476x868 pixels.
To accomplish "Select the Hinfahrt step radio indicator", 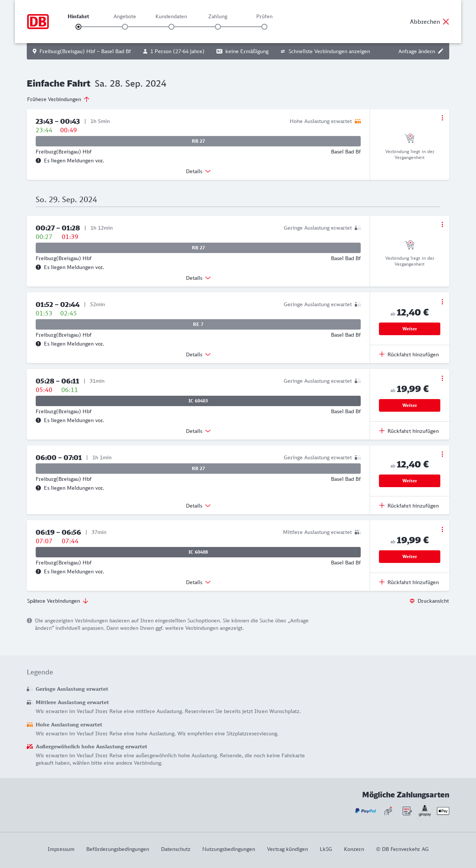I will [78, 27].
